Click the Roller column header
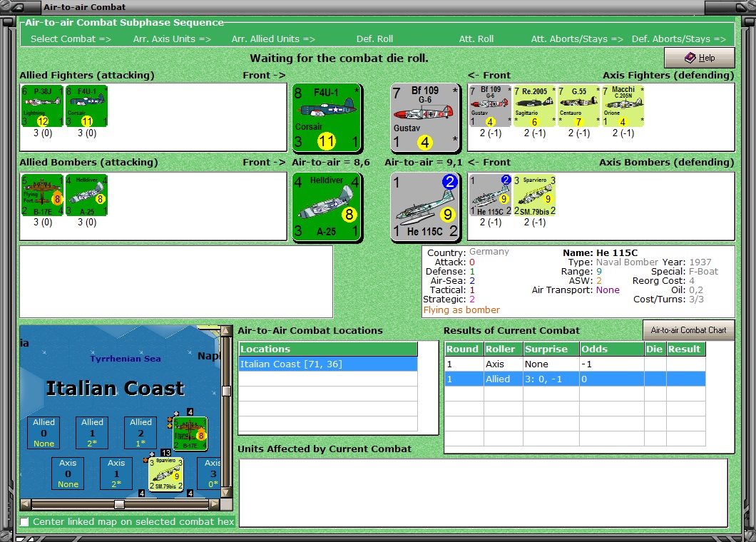756x542 pixels. 504,349
